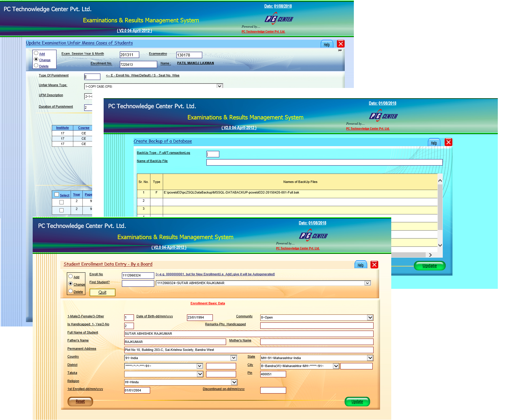Image resolution: width=509 pixels, height=420 pixels.
Task: Click Help icon in Unfair Means window
Action: [326, 44]
